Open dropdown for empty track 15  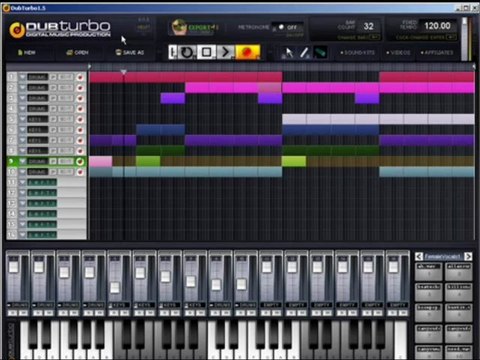[x=22, y=225]
